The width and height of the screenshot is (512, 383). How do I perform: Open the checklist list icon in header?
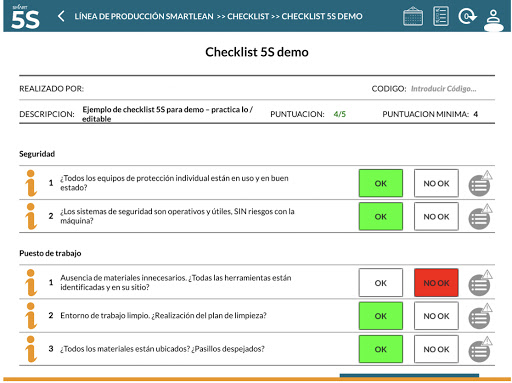(x=441, y=16)
